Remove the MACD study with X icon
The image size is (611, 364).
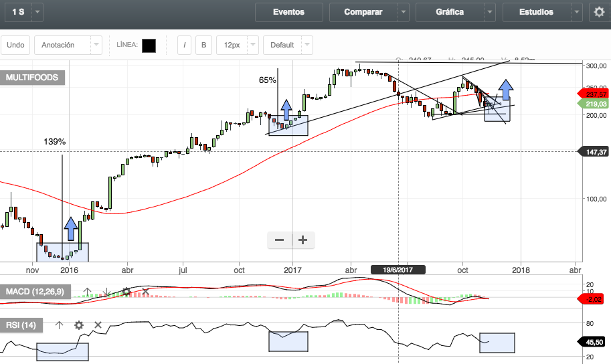pos(145,292)
